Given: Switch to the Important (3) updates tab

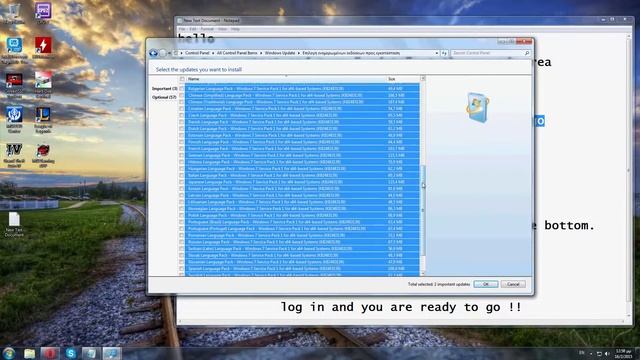Looking at the screenshot, I should point(164,89).
